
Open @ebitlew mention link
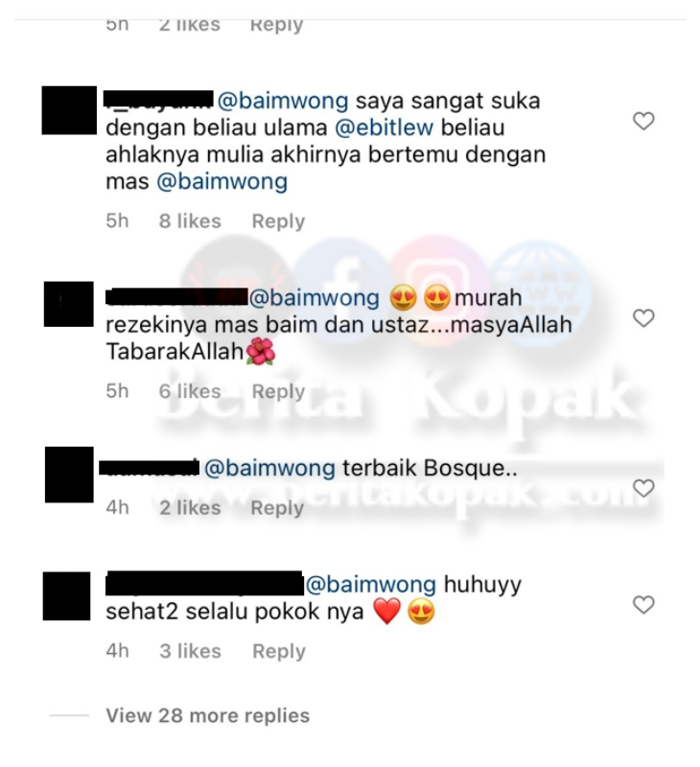click(x=384, y=128)
